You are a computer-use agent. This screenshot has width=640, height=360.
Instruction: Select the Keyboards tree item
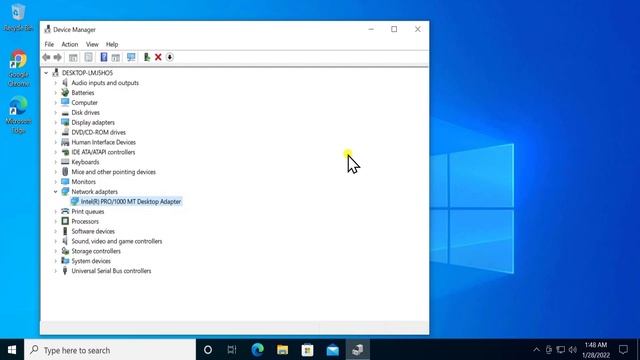pos(85,162)
